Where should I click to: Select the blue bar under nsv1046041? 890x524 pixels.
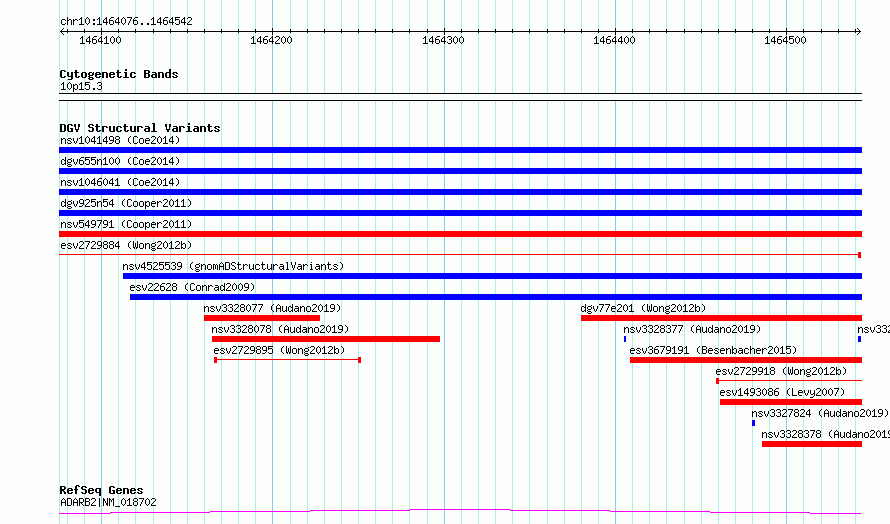460,192
